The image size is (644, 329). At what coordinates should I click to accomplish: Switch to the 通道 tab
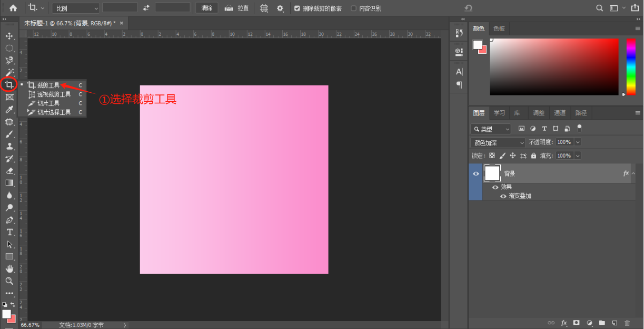[560, 113]
